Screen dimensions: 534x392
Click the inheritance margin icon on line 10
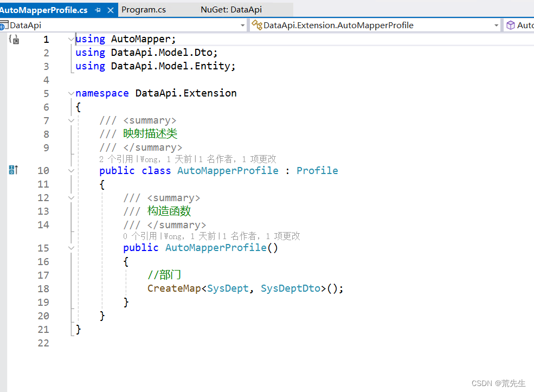point(13,170)
